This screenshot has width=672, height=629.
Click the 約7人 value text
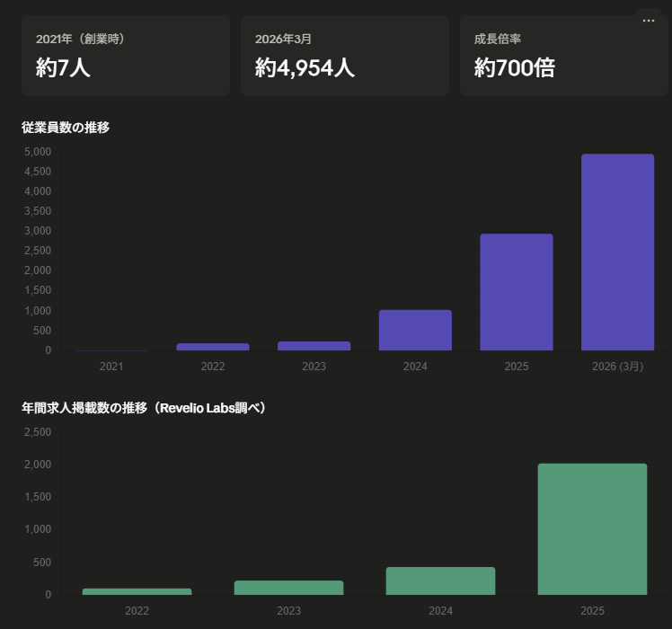[x=63, y=67]
